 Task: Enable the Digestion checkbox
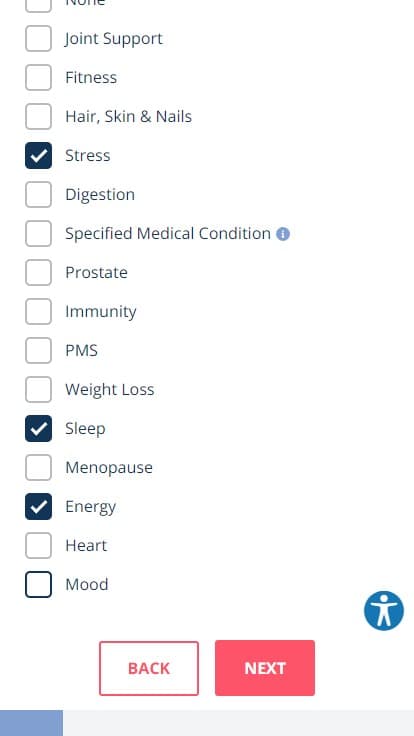click(38, 194)
